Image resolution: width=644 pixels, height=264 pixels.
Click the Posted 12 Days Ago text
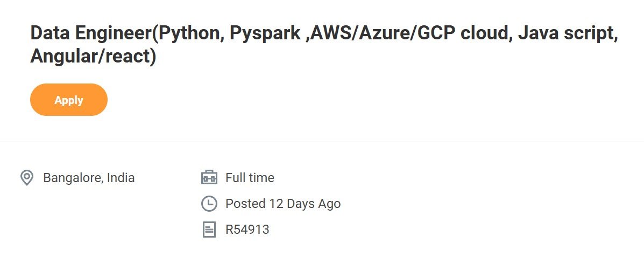click(283, 204)
